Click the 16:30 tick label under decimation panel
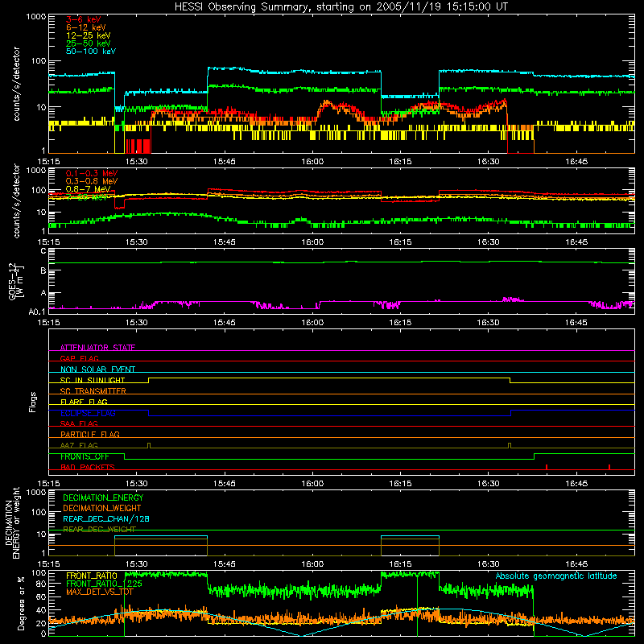The image size is (644, 644). coord(488,564)
